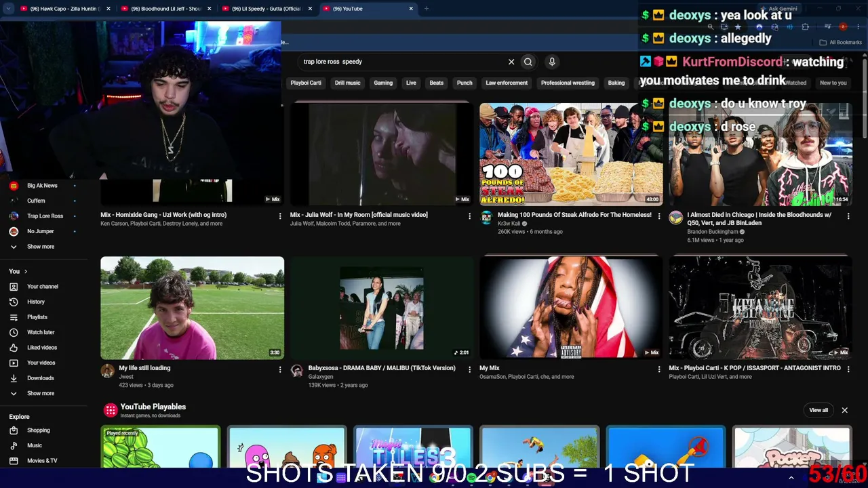Switch to the Hawk Capo browser tab
Screen dimensions: 868x488
coord(63,9)
